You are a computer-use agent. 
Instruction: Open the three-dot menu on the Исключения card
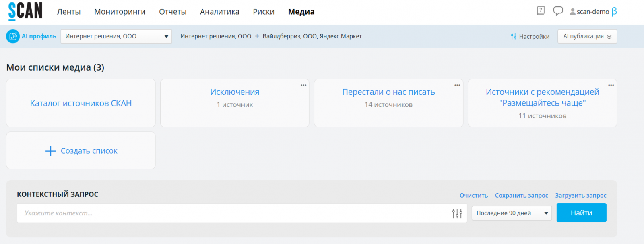303,85
